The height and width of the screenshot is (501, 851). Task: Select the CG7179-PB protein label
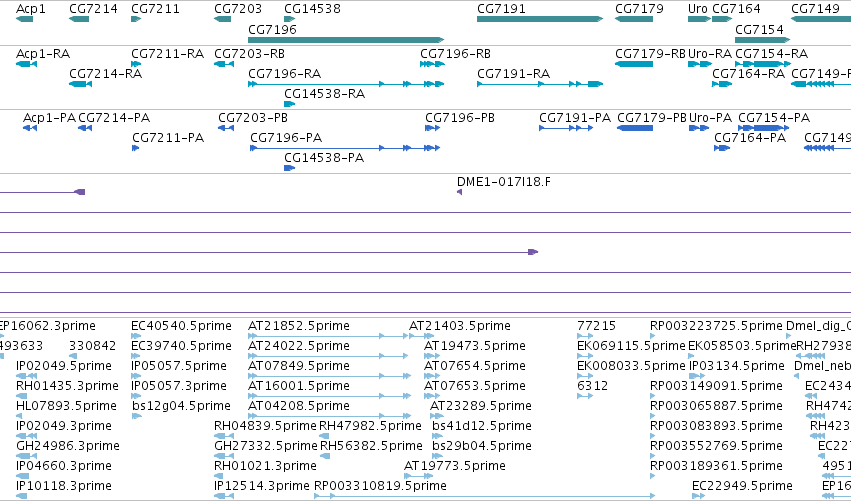652,118
